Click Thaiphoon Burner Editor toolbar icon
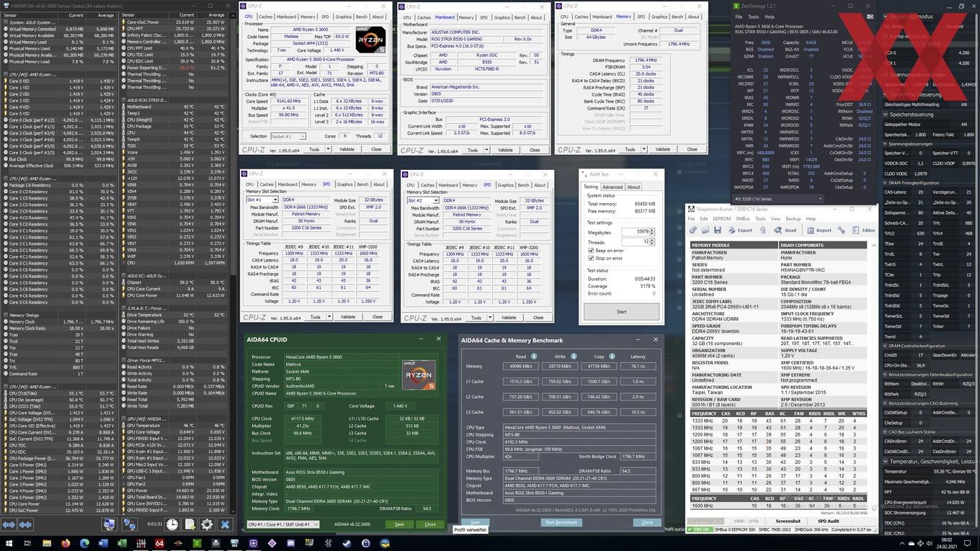980x551 pixels. 864,230
